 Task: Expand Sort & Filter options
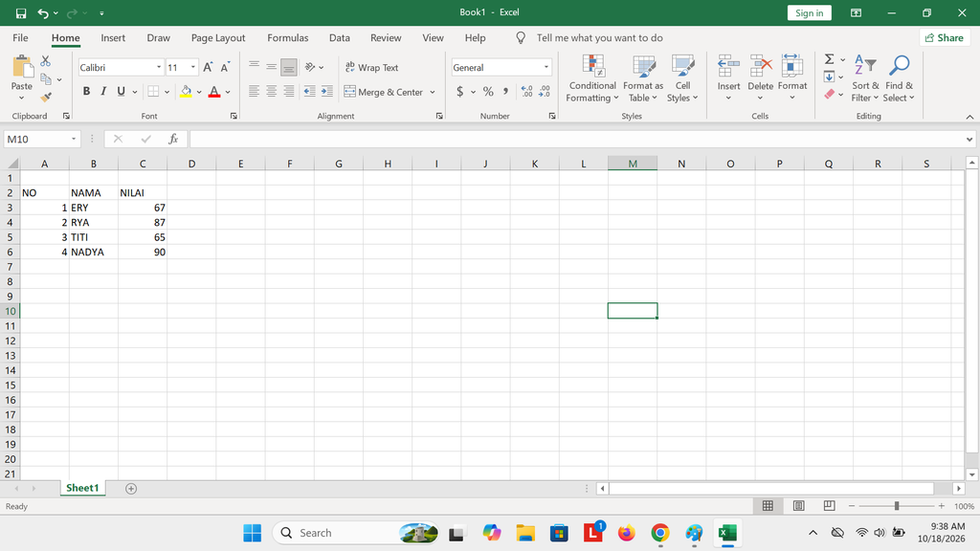(865, 78)
